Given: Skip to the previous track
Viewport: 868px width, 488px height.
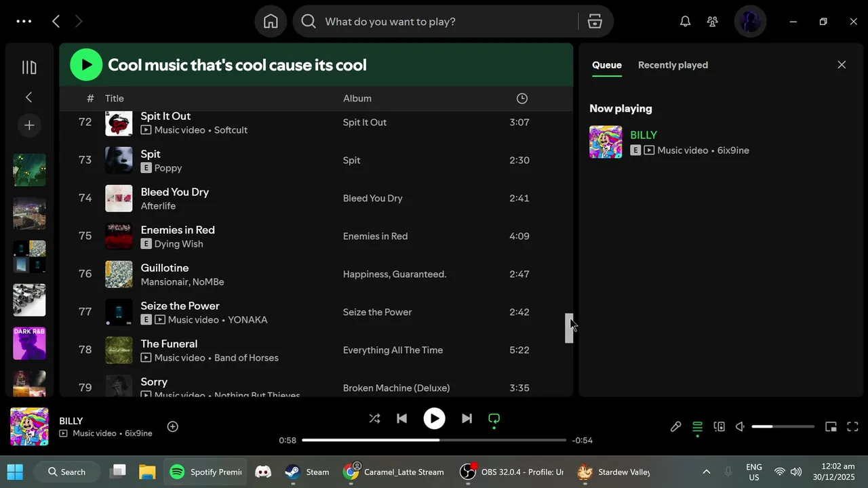Looking at the screenshot, I should [x=401, y=419].
